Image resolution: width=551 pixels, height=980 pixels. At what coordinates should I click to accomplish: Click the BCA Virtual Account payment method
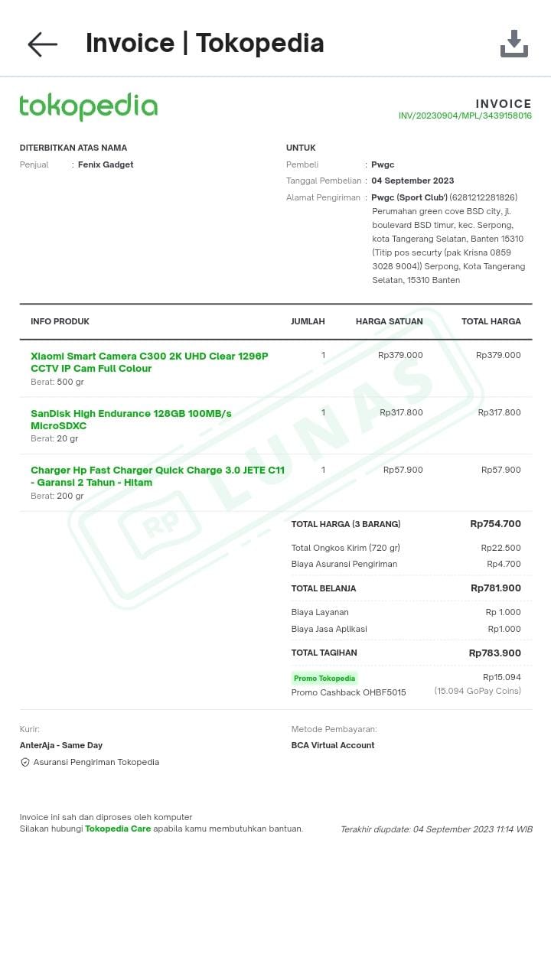[x=333, y=745]
